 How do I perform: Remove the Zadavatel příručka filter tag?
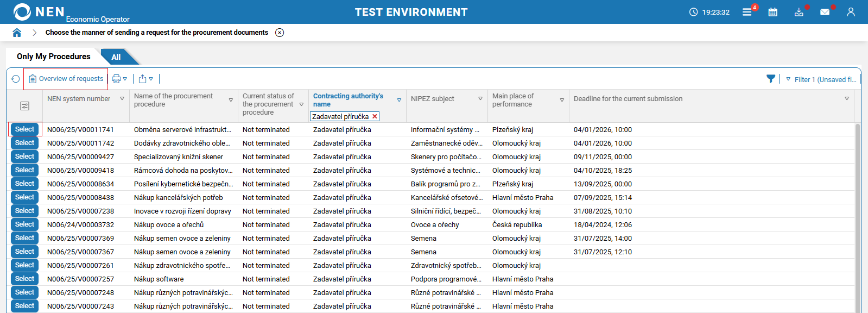[375, 116]
